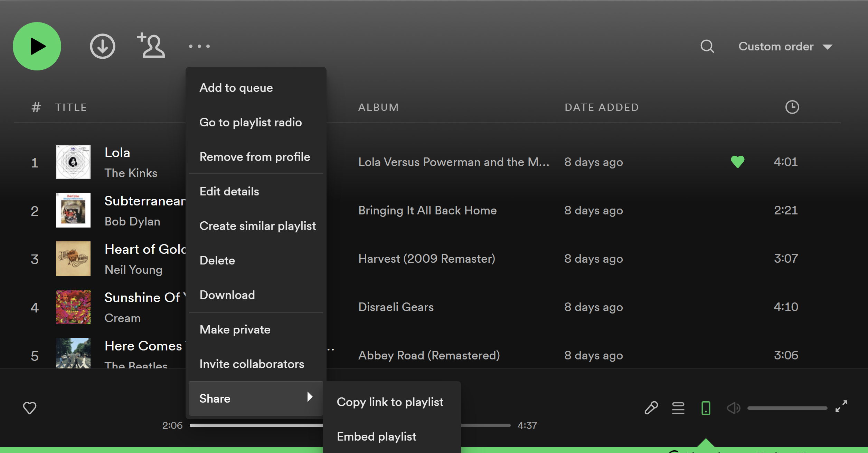Mute the volume speaker icon
This screenshot has height=453, width=868.
tap(733, 408)
